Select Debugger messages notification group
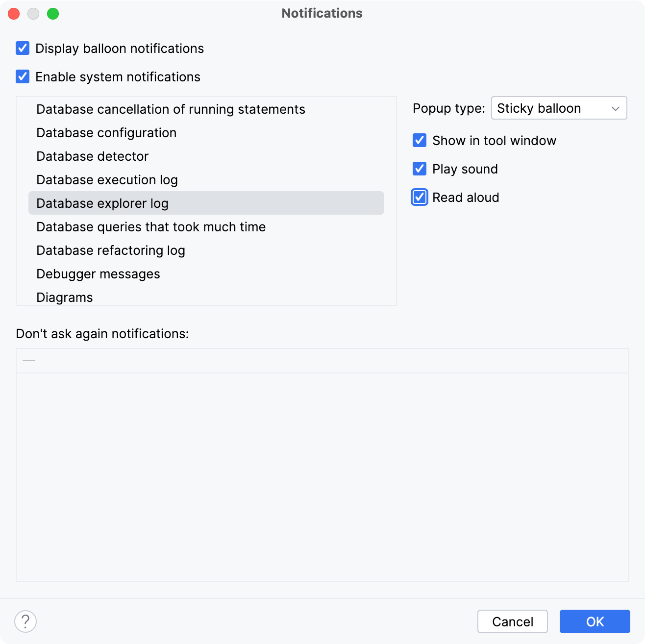The image size is (645, 644). tap(98, 273)
